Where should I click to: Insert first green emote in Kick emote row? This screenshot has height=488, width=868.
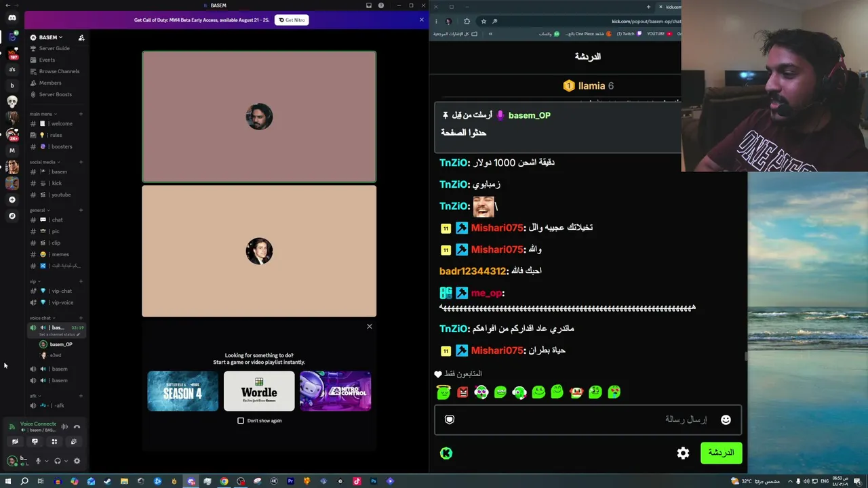pos(443,392)
